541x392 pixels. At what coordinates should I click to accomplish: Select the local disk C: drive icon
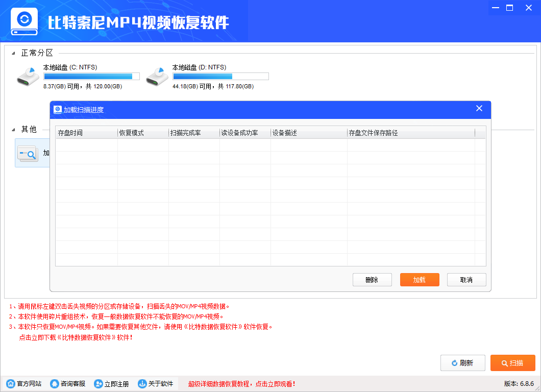(x=28, y=77)
